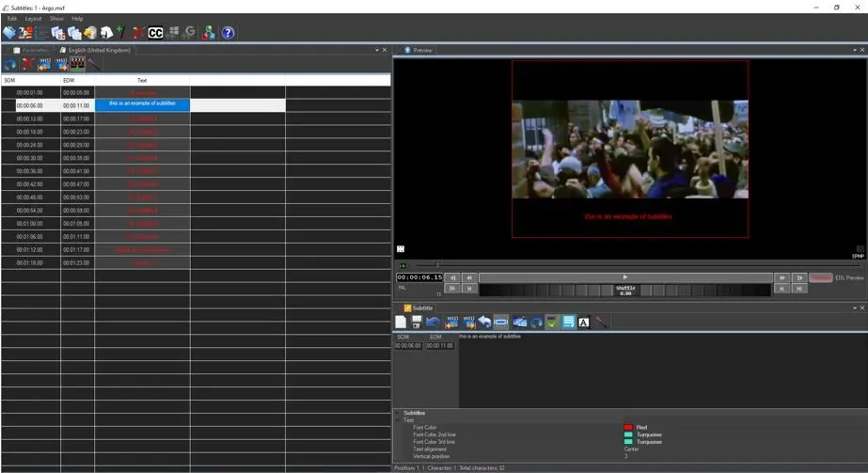This screenshot has height=473, width=868.
Task: Click the shuttle speed control bar
Action: 624,290
